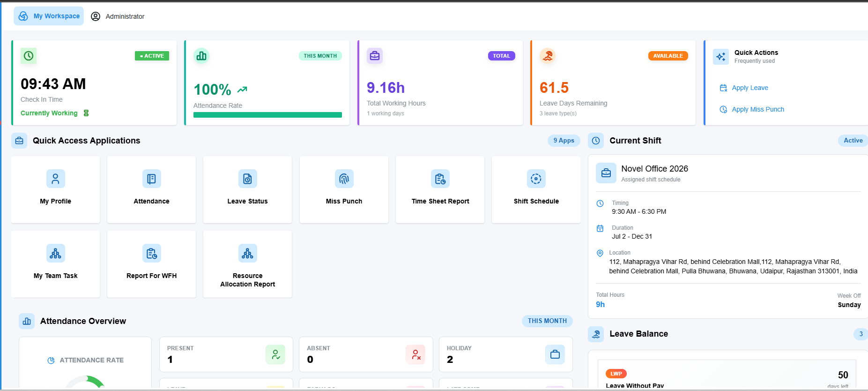Open the Shift Schedule icon
Image resolution: width=868 pixels, height=391 pixels.
click(x=536, y=179)
